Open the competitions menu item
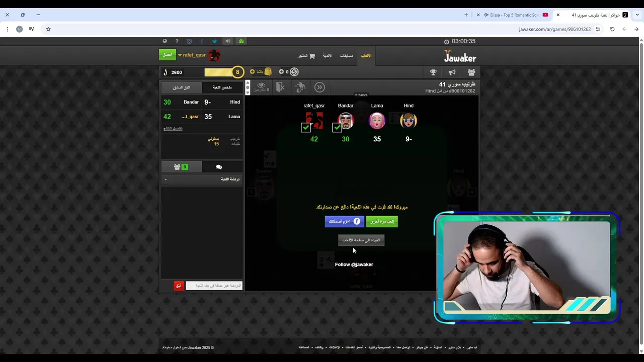Screen dimensions: 644x362 347,56
